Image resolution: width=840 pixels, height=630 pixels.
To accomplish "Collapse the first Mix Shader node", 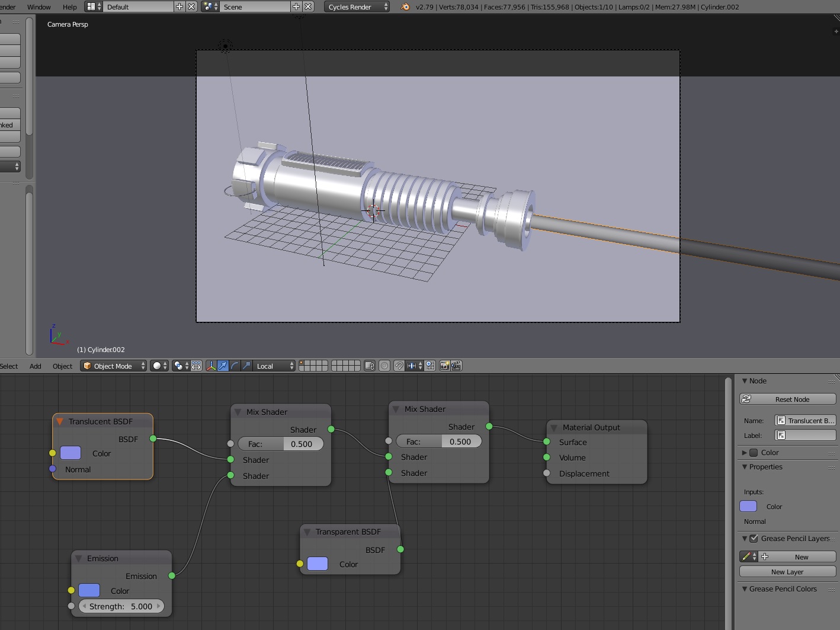I will (238, 412).
